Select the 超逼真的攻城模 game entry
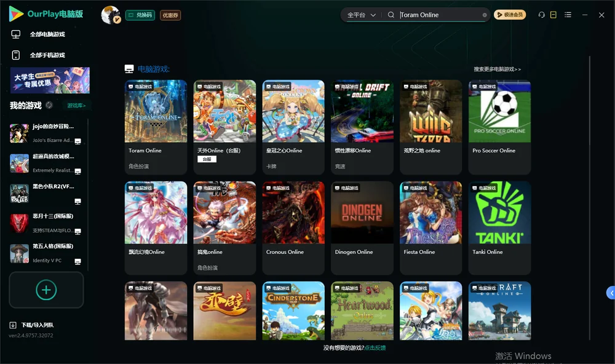Screen dimensions: 615x364 pyautogui.click(x=46, y=163)
